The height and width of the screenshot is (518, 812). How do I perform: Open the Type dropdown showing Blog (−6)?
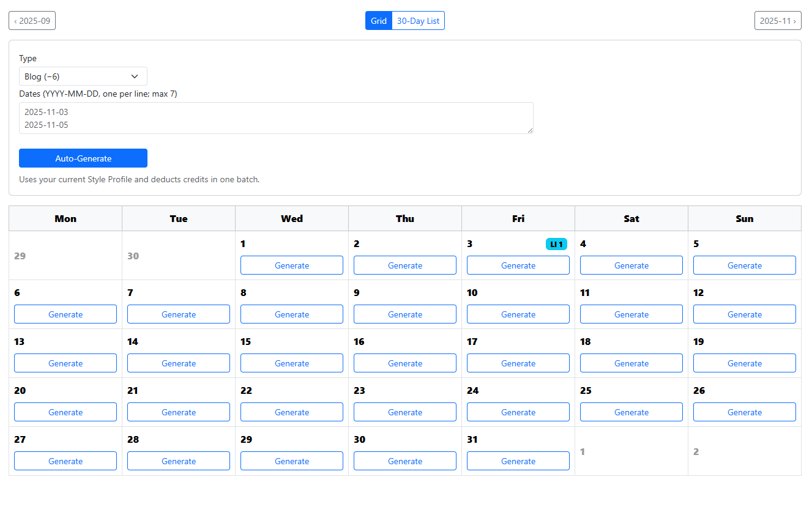(83, 76)
